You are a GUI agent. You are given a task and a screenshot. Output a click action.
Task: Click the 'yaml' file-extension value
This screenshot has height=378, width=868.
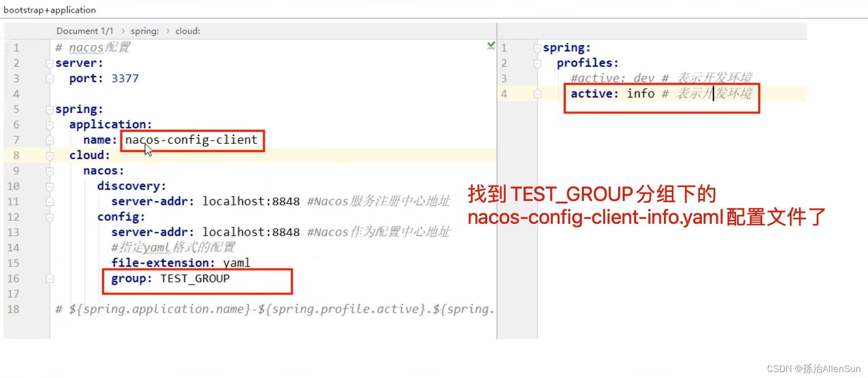click(236, 263)
